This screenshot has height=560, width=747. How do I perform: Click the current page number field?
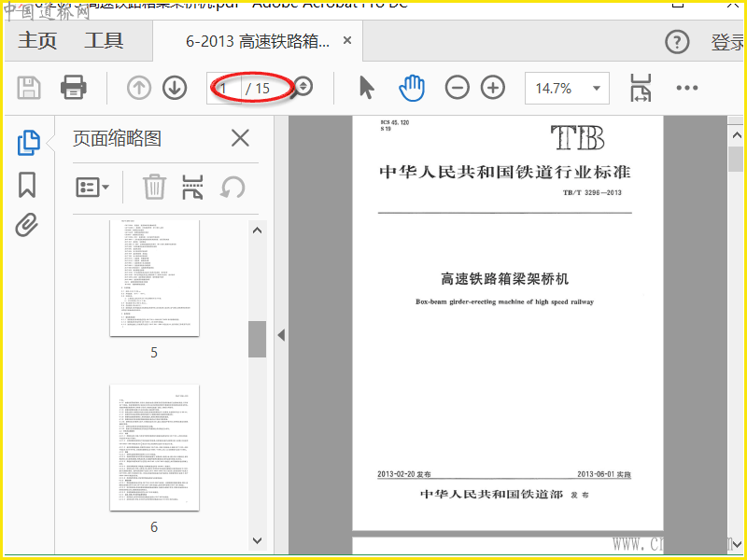[224, 88]
